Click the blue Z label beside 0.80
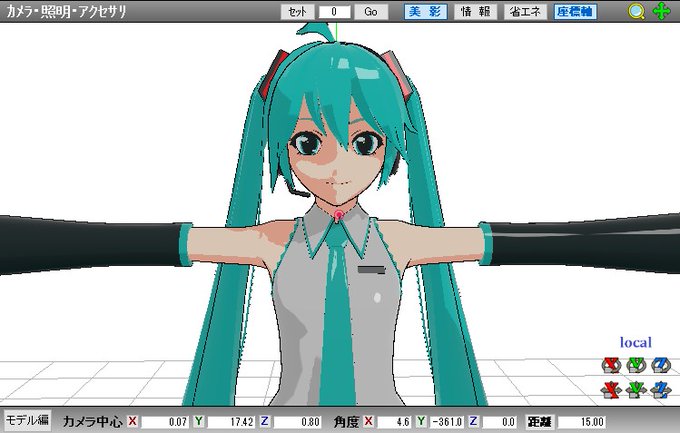 tap(265, 421)
